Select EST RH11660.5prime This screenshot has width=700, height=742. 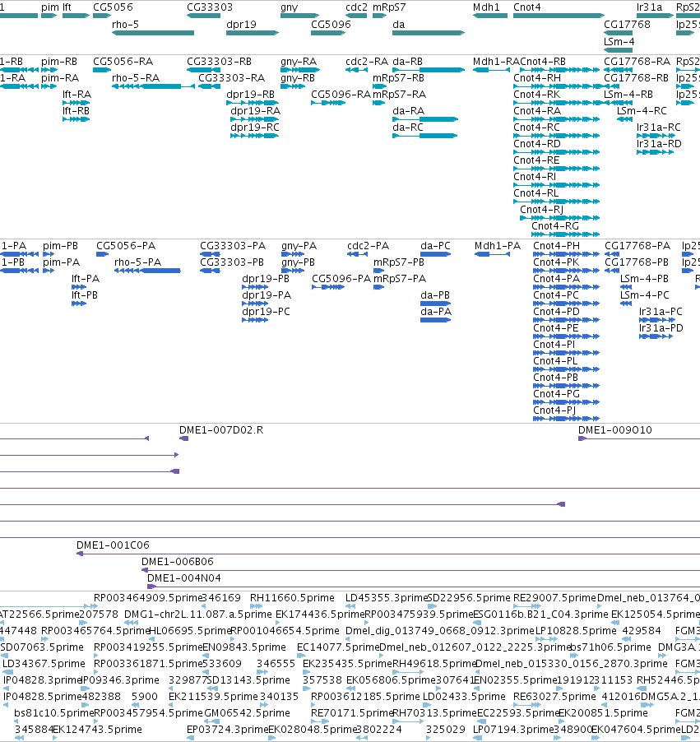click(292, 598)
